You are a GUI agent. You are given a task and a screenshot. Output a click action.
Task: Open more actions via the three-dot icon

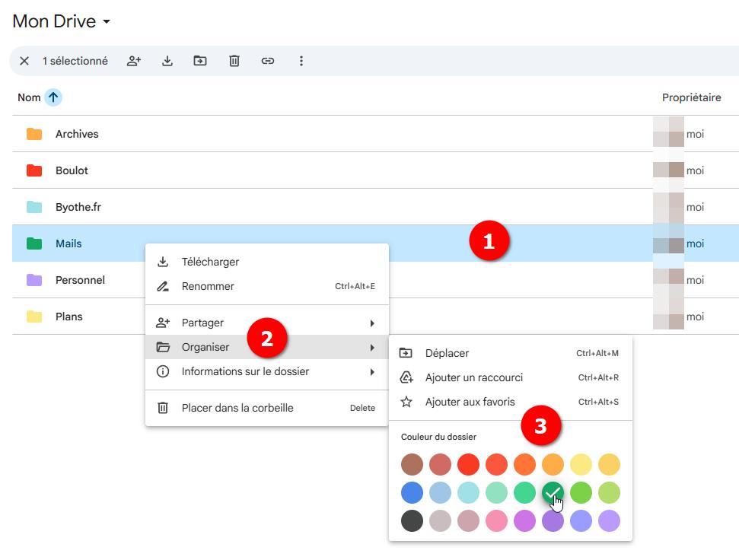[x=301, y=60]
